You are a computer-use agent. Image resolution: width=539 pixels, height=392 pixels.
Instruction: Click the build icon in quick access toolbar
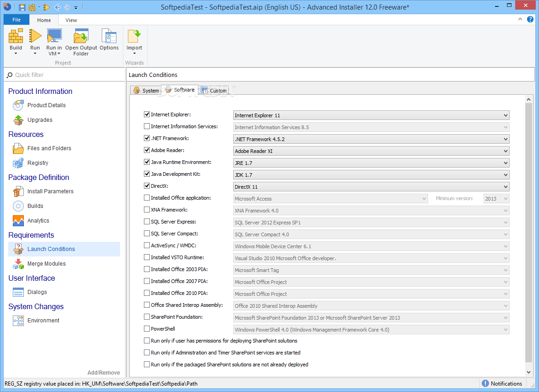pos(32,7)
